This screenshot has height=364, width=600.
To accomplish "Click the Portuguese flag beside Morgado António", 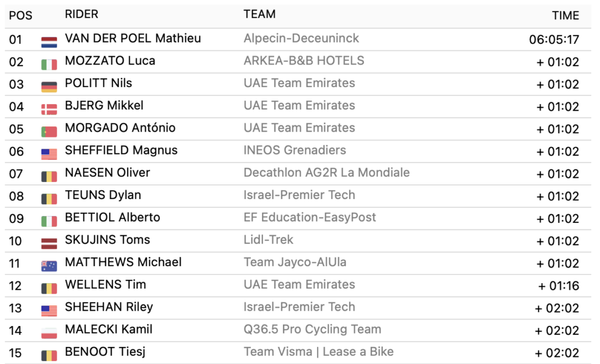I will click(x=49, y=131).
